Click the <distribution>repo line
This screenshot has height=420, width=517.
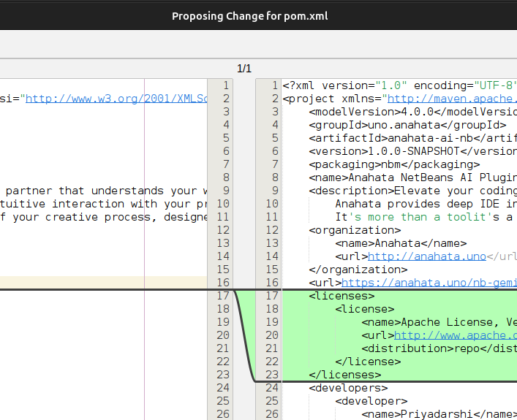(x=439, y=348)
